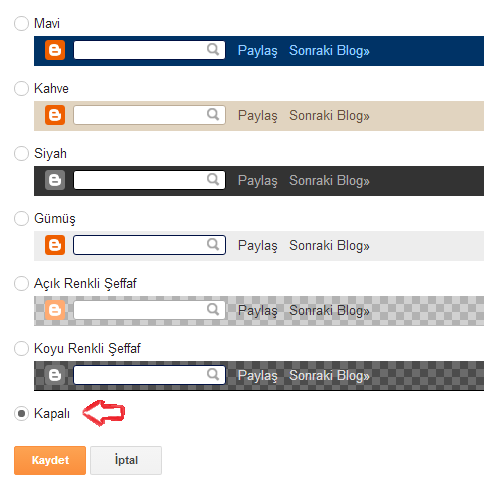This screenshot has height=488, width=497.
Task: Click the search field in the Gümüş navbar
Action: (x=149, y=245)
